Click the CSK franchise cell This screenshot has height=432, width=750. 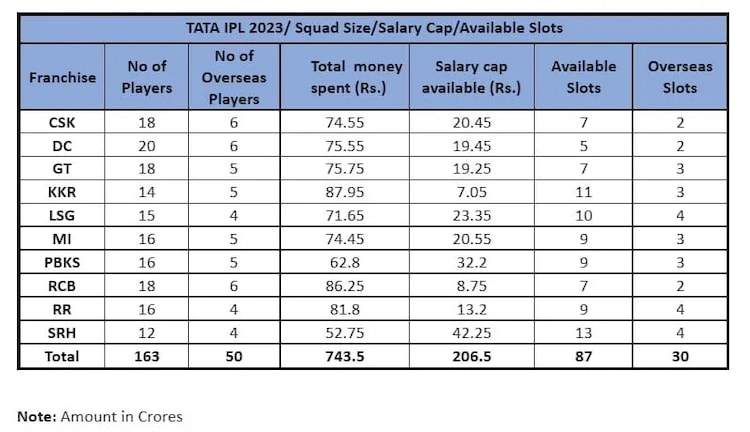[x=62, y=122]
